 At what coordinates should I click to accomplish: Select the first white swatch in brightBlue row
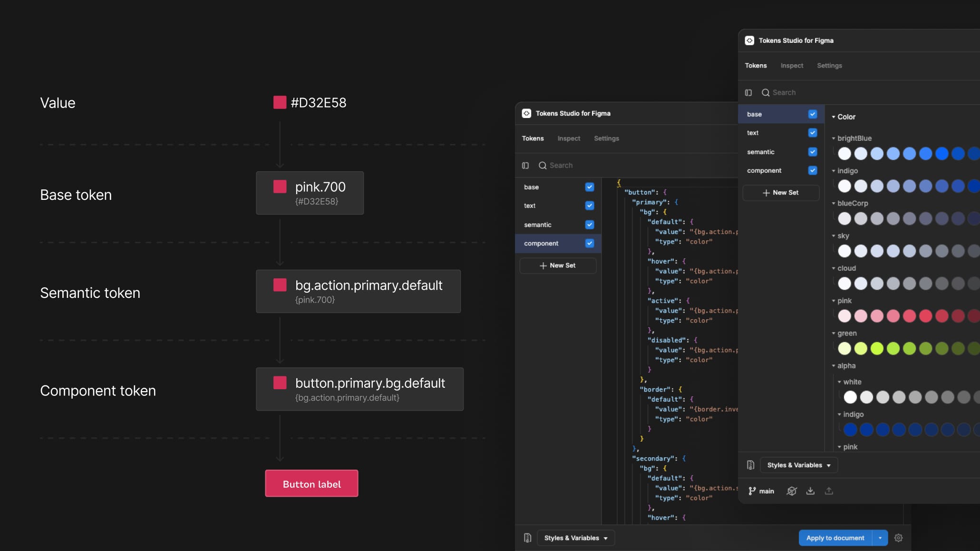[844, 154]
